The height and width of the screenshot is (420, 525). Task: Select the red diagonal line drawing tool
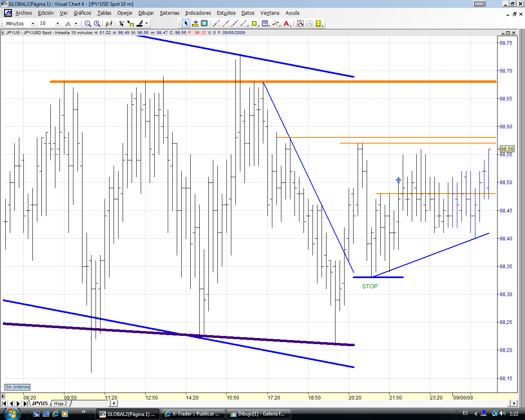[226, 23]
